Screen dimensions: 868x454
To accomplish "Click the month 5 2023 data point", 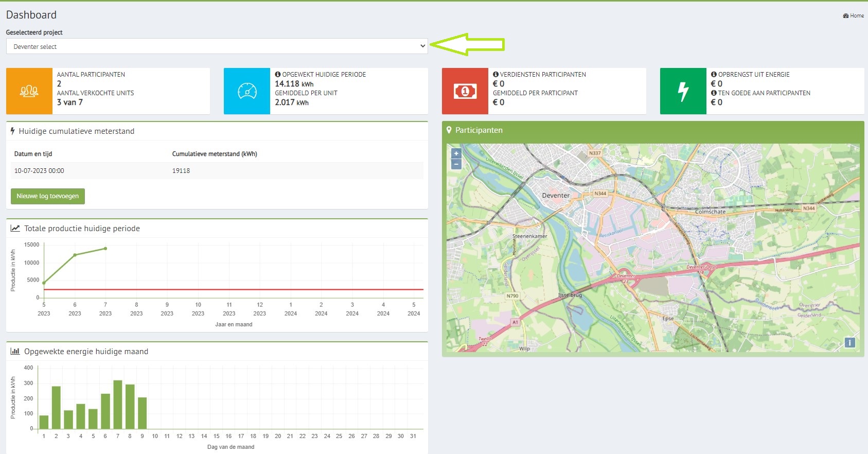I will click(44, 283).
